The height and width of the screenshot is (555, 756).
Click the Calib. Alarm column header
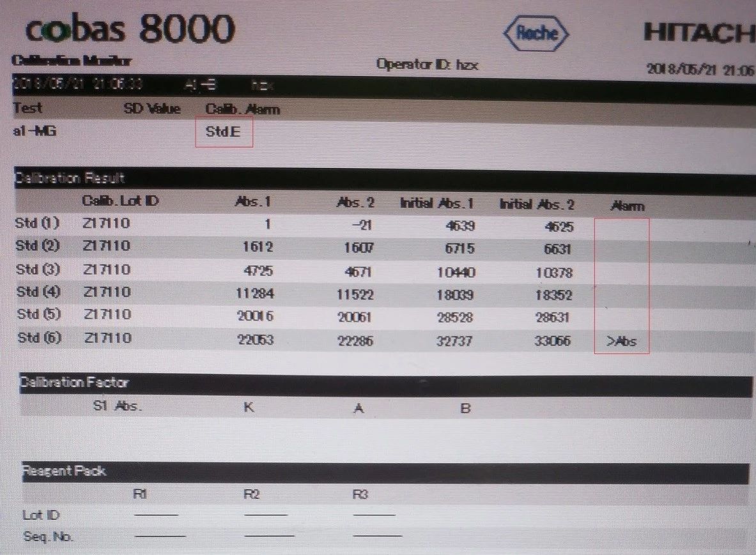[x=242, y=109]
